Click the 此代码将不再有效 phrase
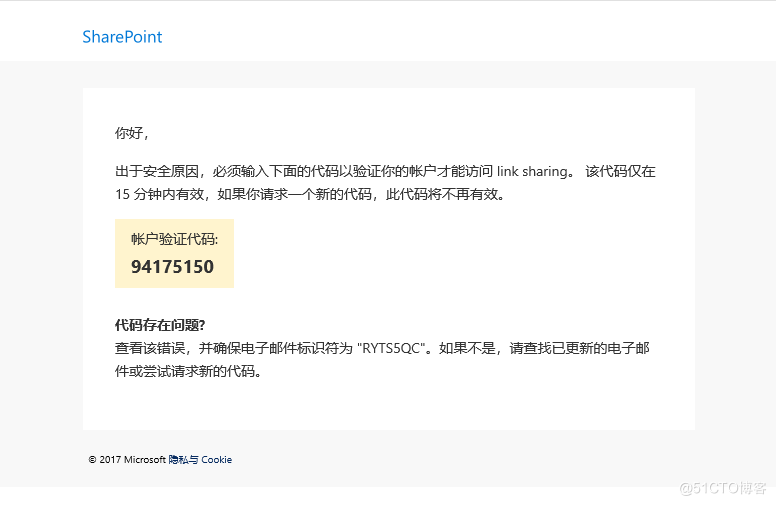The width and height of the screenshot is (776, 505). tap(441, 194)
